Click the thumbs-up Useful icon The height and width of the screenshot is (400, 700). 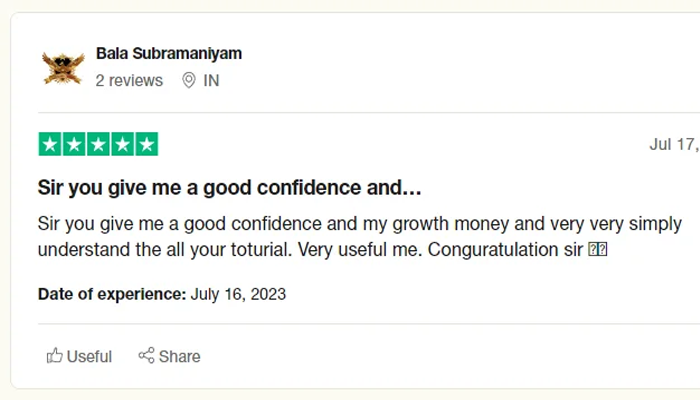[x=55, y=356]
